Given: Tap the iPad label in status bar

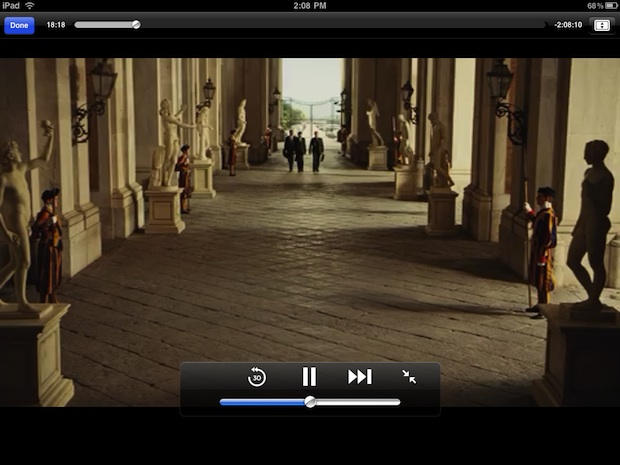Looking at the screenshot, I should (11, 6).
